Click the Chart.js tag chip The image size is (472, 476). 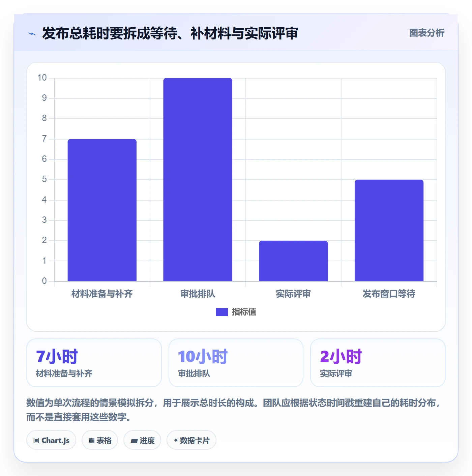[x=51, y=440]
